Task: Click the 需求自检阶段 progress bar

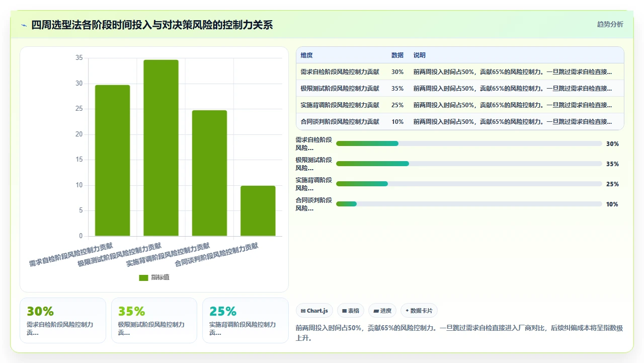Action: pos(469,143)
